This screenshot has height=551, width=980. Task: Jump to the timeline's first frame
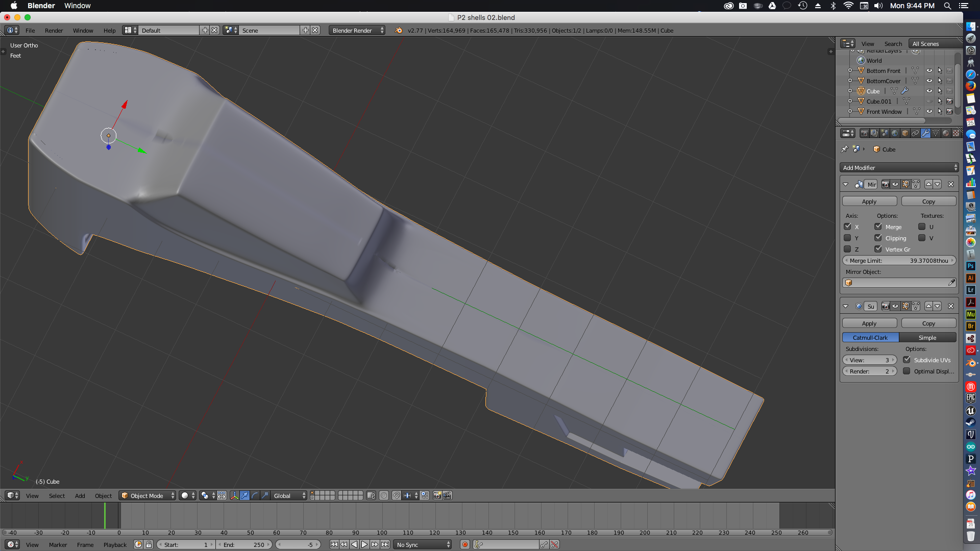tap(334, 544)
